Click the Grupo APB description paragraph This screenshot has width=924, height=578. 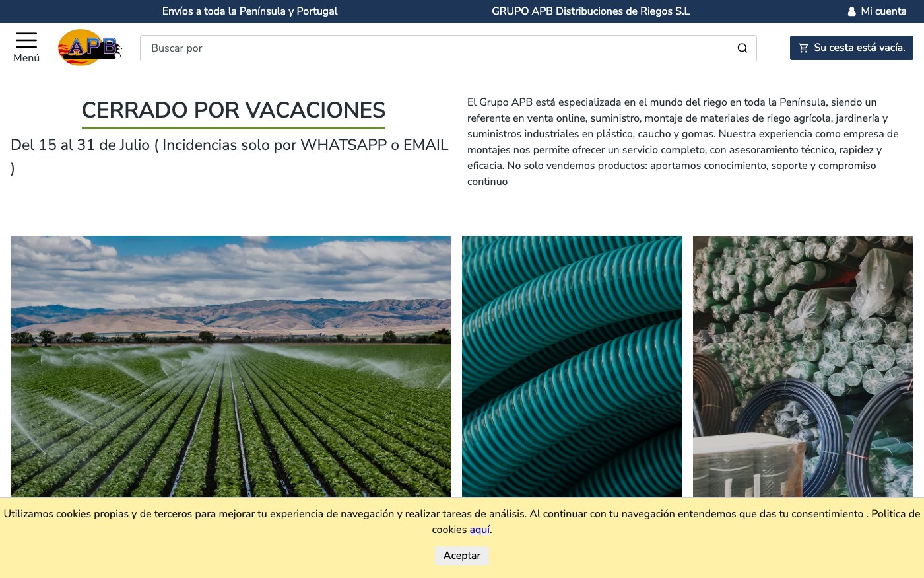pos(683,142)
